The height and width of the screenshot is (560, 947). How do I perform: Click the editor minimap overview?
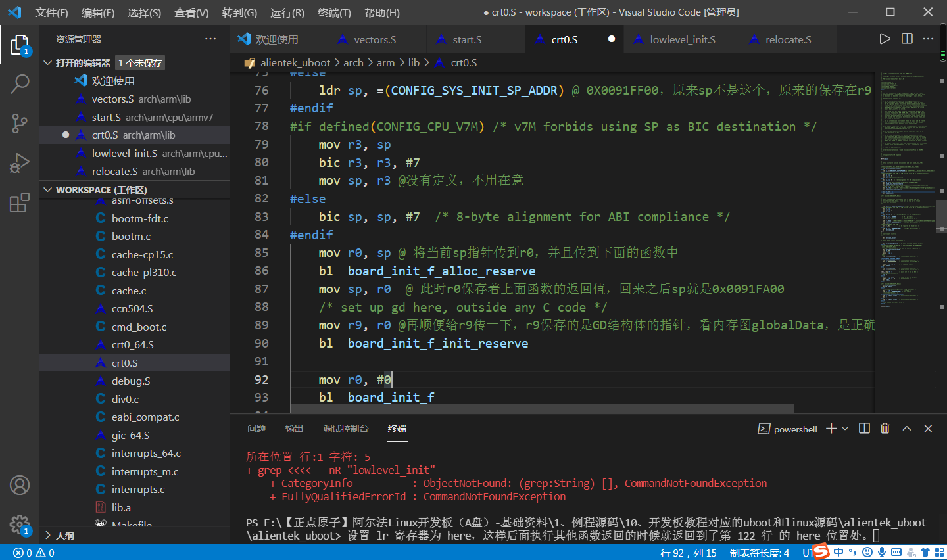tap(907, 242)
